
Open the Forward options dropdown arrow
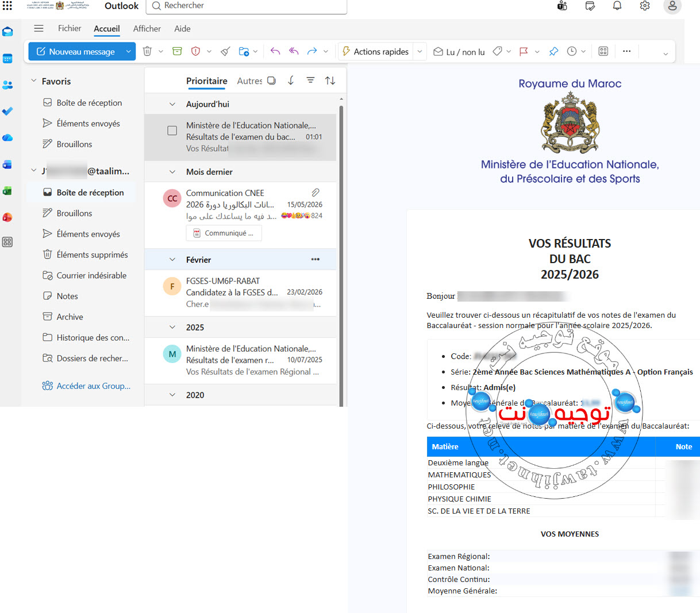click(326, 51)
